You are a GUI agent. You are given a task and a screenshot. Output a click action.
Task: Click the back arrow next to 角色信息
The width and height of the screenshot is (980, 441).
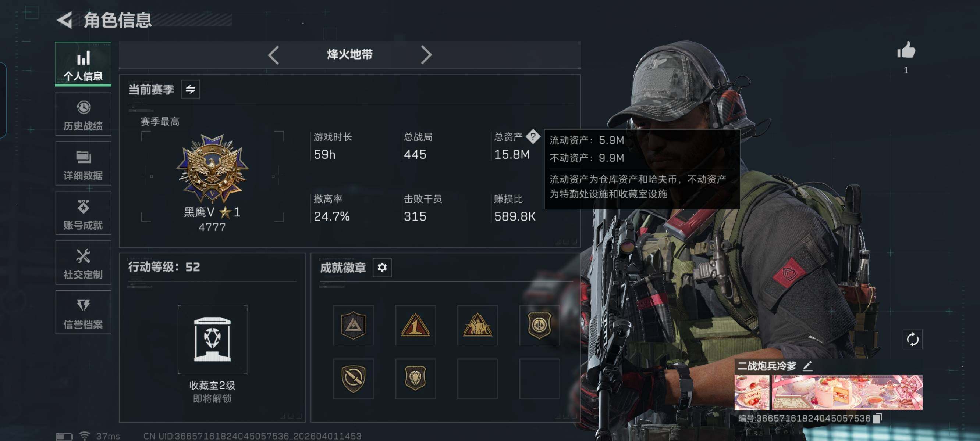(x=65, y=20)
